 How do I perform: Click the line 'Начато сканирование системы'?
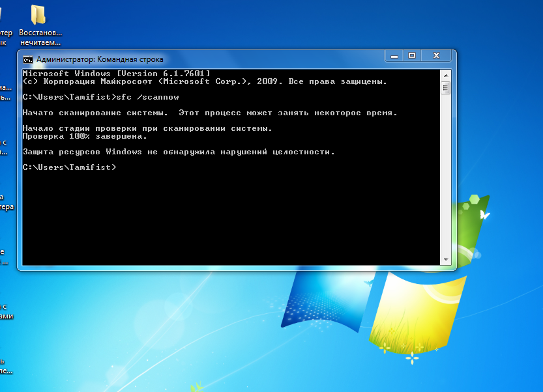point(210,113)
